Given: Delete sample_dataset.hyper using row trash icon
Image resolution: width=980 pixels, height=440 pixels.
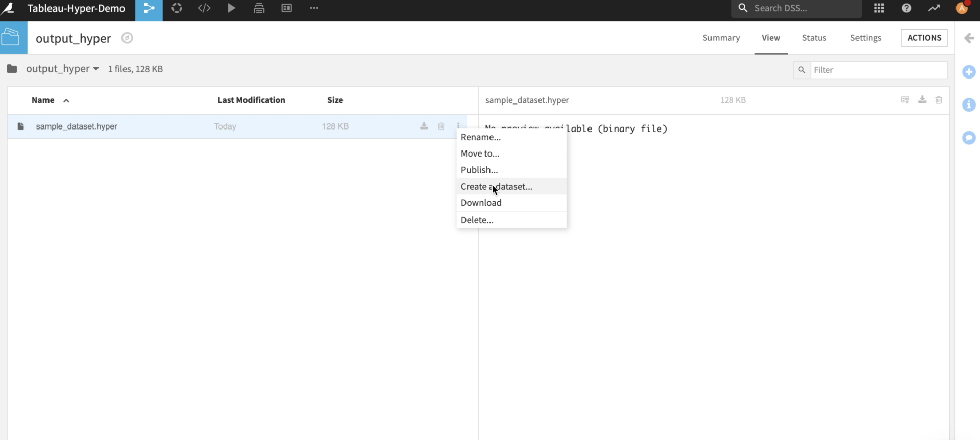Looking at the screenshot, I should pos(441,126).
